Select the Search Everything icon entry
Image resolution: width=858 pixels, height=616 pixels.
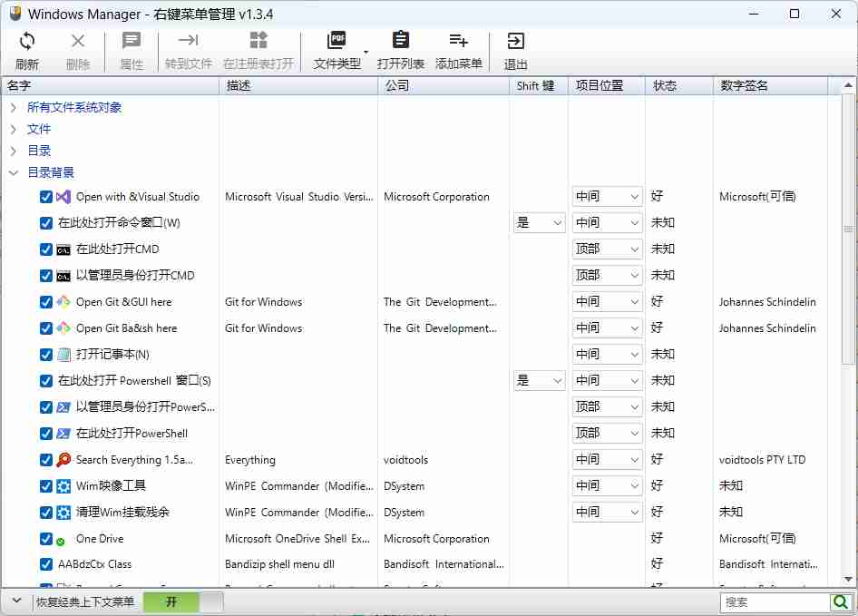(x=63, y=460)
